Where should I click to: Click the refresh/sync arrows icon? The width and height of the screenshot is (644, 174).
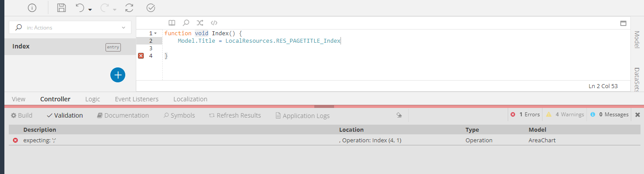[129, 8]
